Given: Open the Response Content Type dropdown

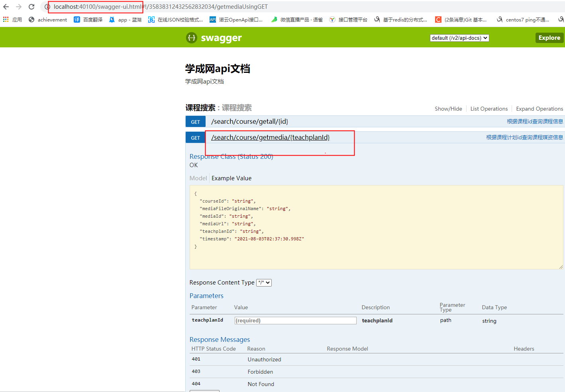Looking at the screenshot, I should tap(264, 283).
